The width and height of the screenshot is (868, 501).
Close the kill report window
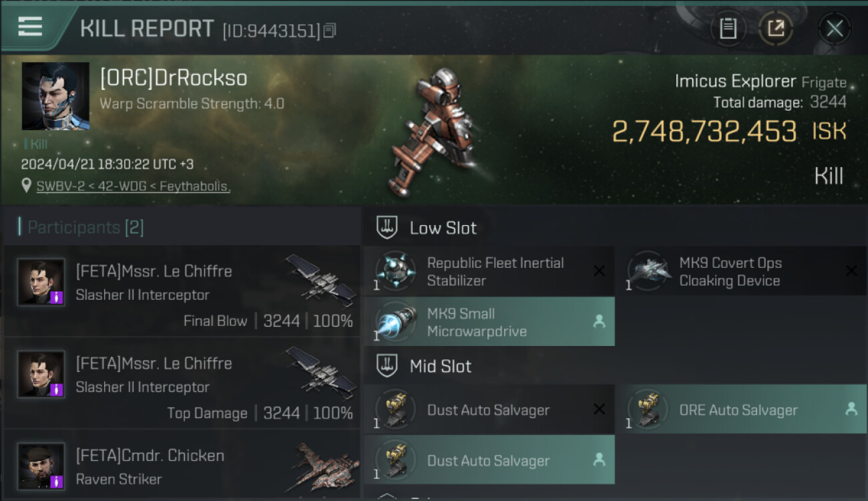(x=835, y=29)
